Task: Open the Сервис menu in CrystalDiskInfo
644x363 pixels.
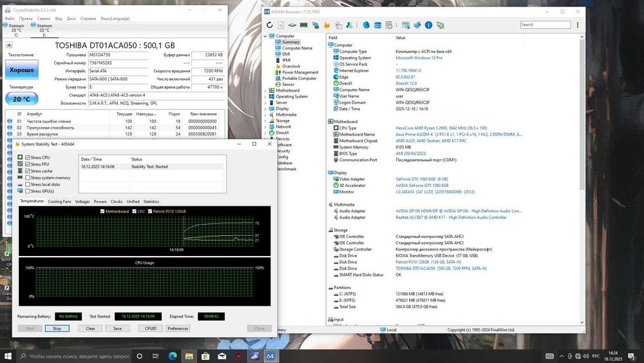Action: point(44,19)
